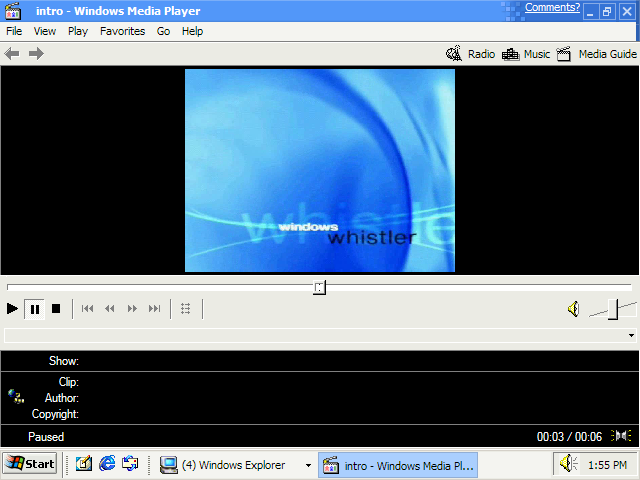Expand the dropdown below playback controls
Viewport: 640px width, 480px height.
point(631,336)
